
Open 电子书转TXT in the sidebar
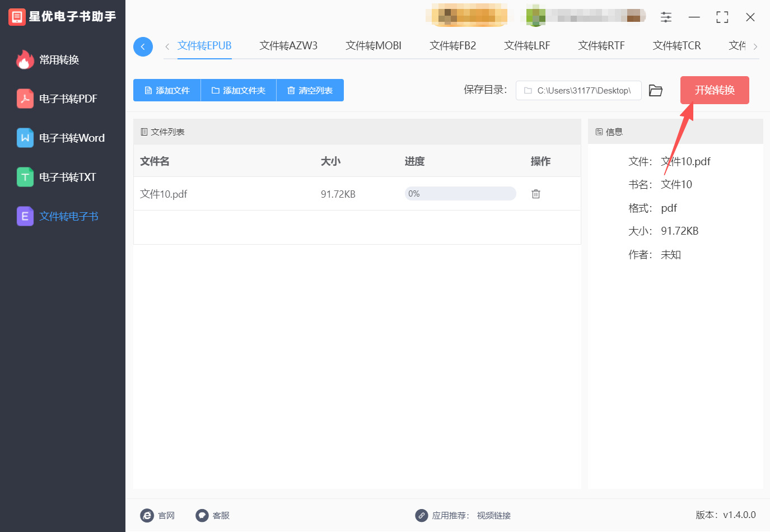(x=67, y=178)
